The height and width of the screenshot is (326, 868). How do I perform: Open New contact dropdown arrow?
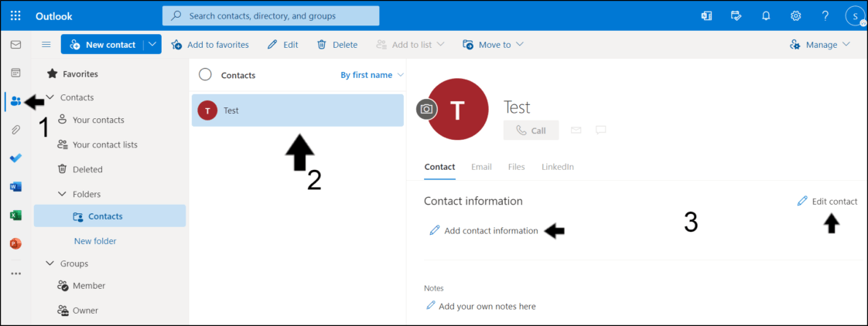coord(152,45)
